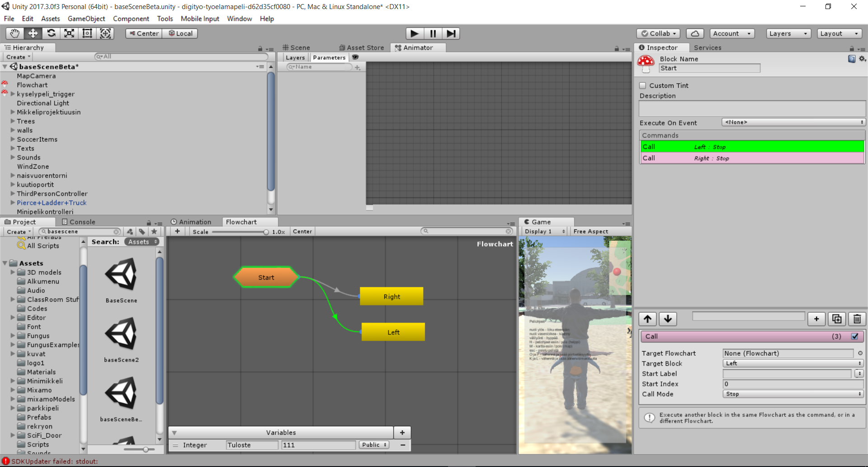The height and width of the screenshot is (467, 868).
Task: Toggle the Call command enabled checkbox
Action: tap(854, 336)
